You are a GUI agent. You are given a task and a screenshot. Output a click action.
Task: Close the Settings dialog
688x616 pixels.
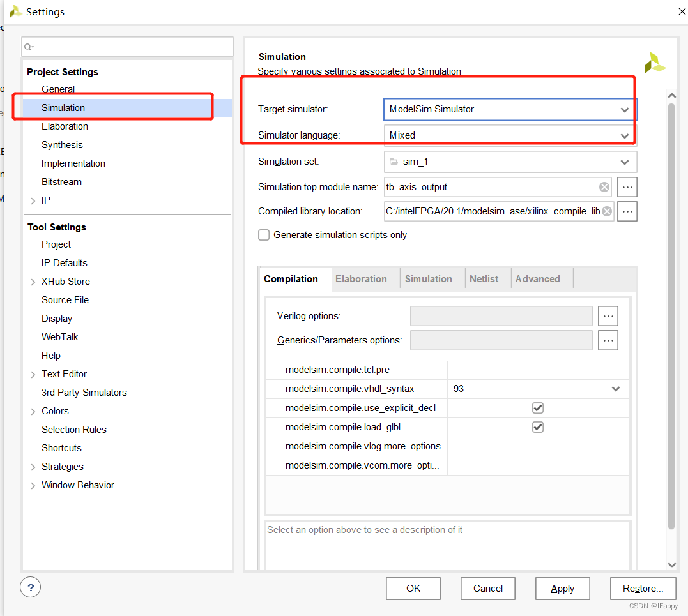pos(682,11)
